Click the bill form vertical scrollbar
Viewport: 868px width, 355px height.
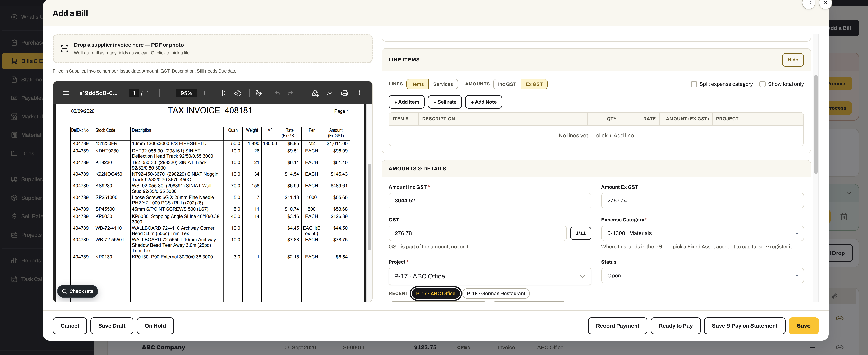pos(816,124)
